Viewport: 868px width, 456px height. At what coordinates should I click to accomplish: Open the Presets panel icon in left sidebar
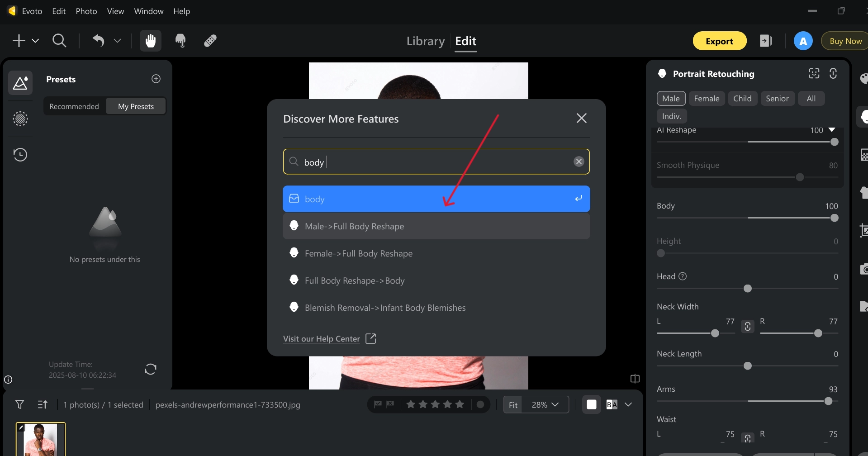pos(20,83)
